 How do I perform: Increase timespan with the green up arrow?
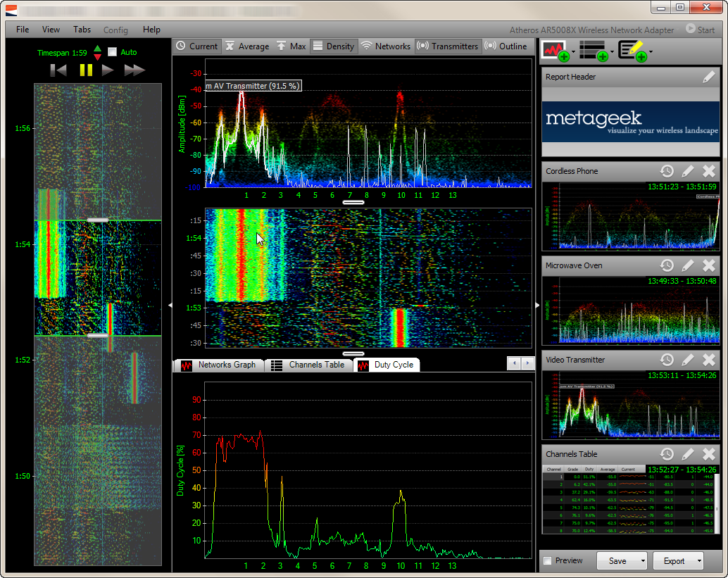coord(97,48)
